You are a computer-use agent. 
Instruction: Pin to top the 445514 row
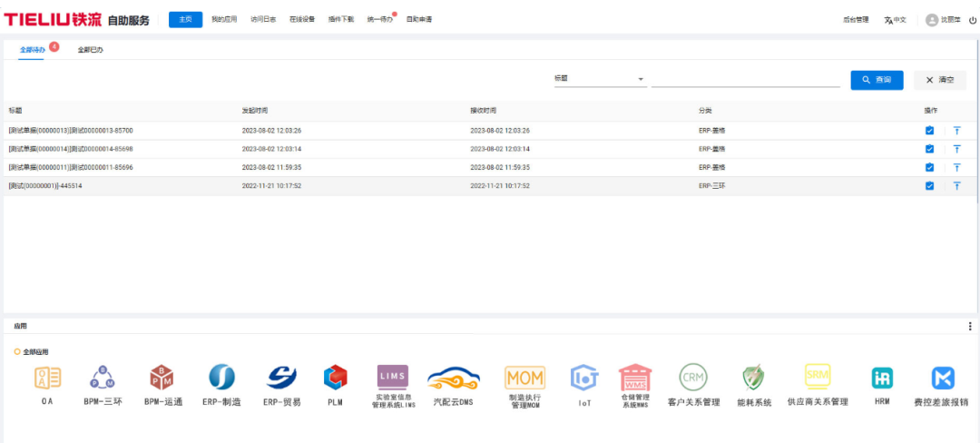coord(956,185)
